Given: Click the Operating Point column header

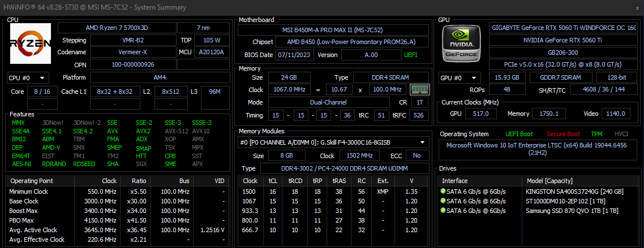Looking at the screenshot, I should coord(40,181).
